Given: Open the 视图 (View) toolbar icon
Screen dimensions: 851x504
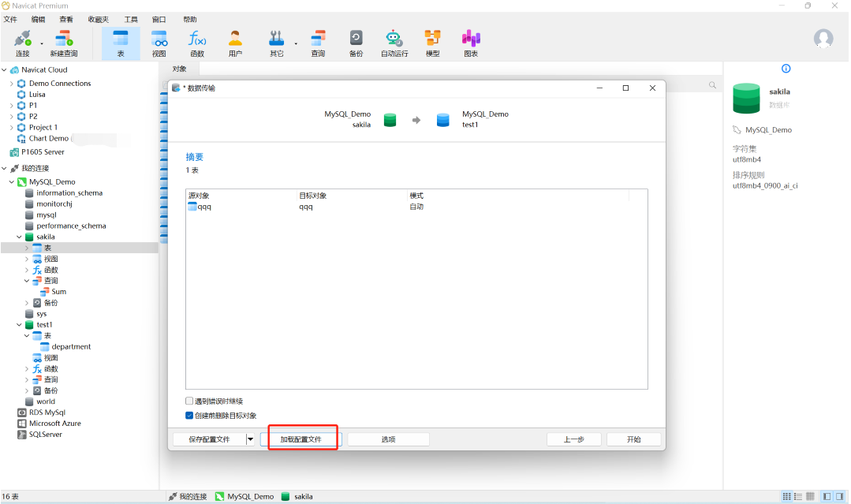Looking at the screenshot, I should (x=159, y=43).
